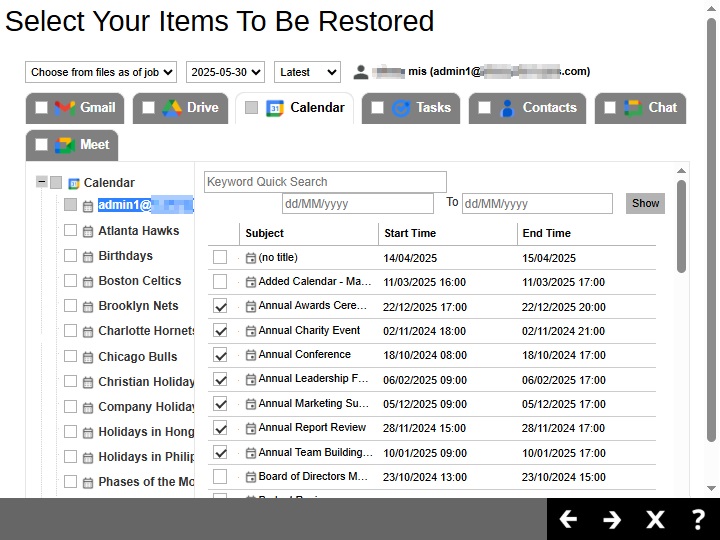Open the 'Choose from files as of job' dropdown

101,72
